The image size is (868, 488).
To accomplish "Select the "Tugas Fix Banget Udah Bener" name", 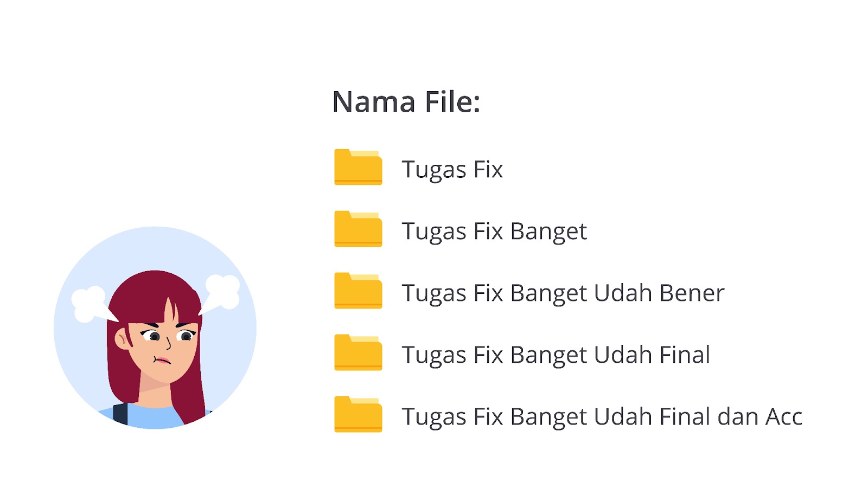I will click(563, 293).
